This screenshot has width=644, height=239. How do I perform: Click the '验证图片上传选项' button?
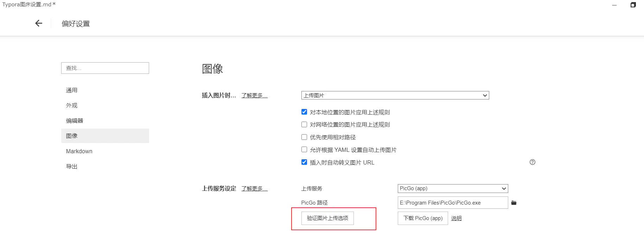tap(327, 218)
